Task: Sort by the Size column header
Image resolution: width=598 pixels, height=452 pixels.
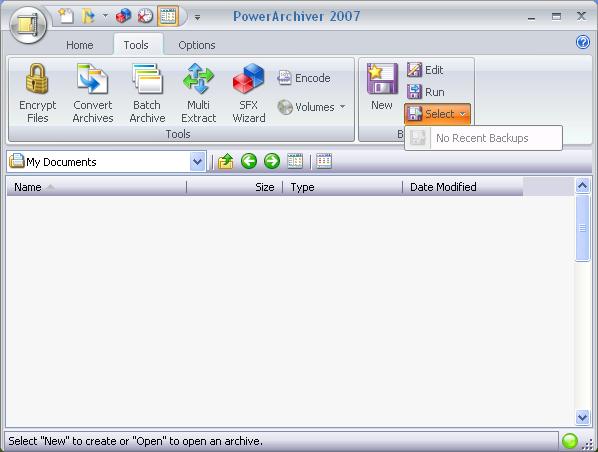Action: tap(235, 187)
